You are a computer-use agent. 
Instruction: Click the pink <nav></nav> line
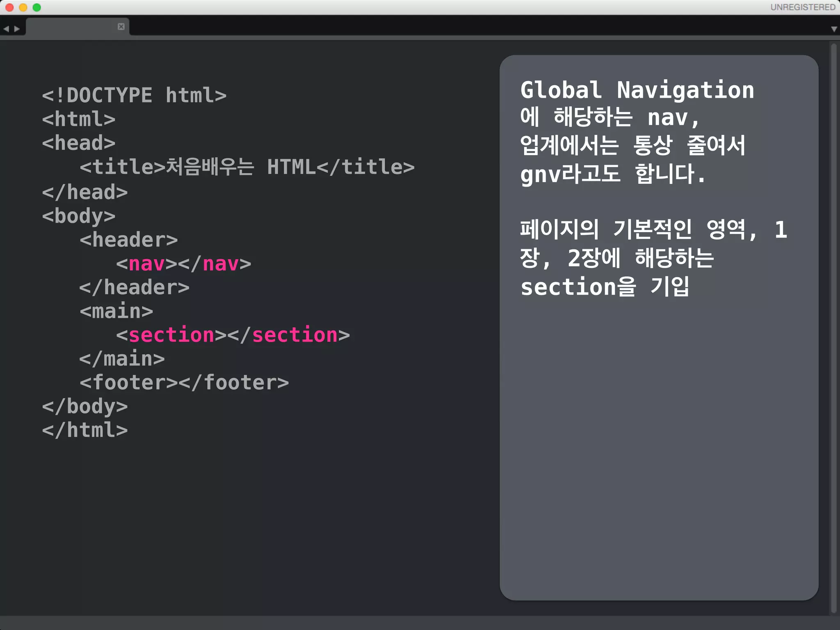point(184,264)
